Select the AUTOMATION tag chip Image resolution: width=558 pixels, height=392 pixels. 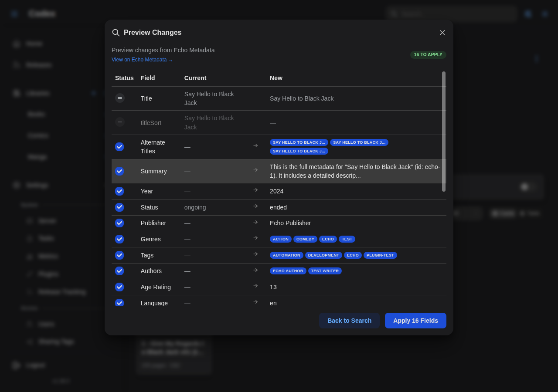[286, 255]
